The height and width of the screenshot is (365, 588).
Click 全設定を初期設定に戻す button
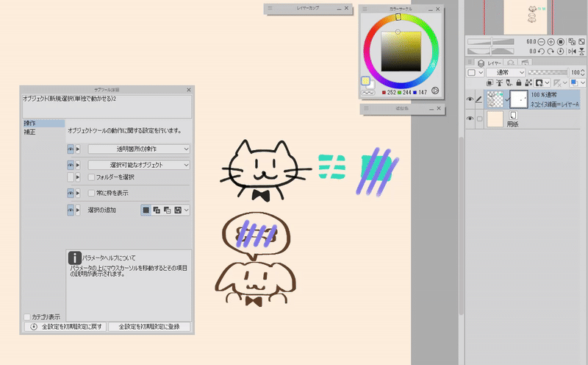pos(65,327)
